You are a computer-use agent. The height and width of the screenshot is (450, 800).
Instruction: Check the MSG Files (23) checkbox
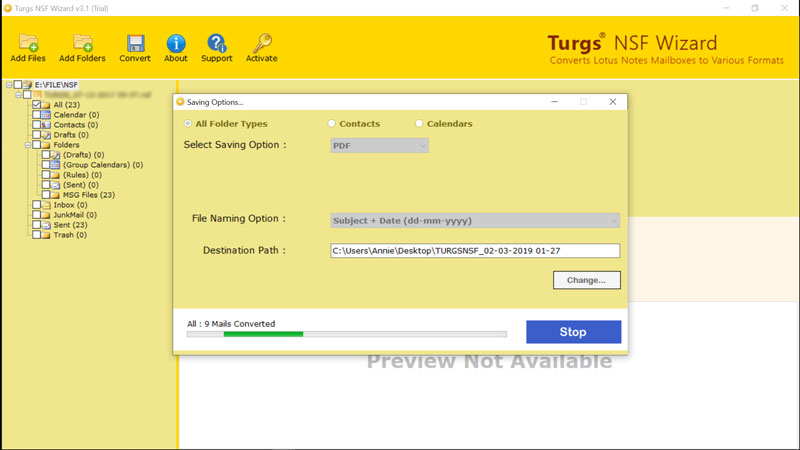point(46,195)
